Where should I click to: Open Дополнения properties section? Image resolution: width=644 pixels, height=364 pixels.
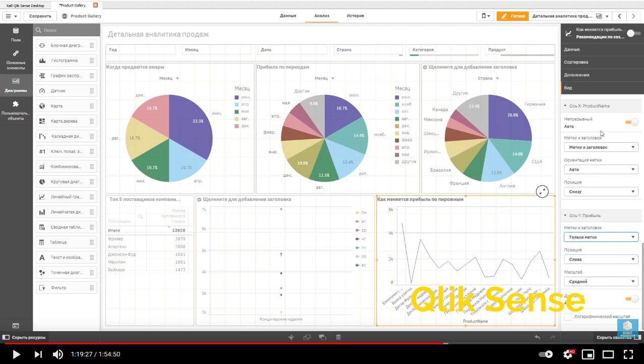(602, 75)
